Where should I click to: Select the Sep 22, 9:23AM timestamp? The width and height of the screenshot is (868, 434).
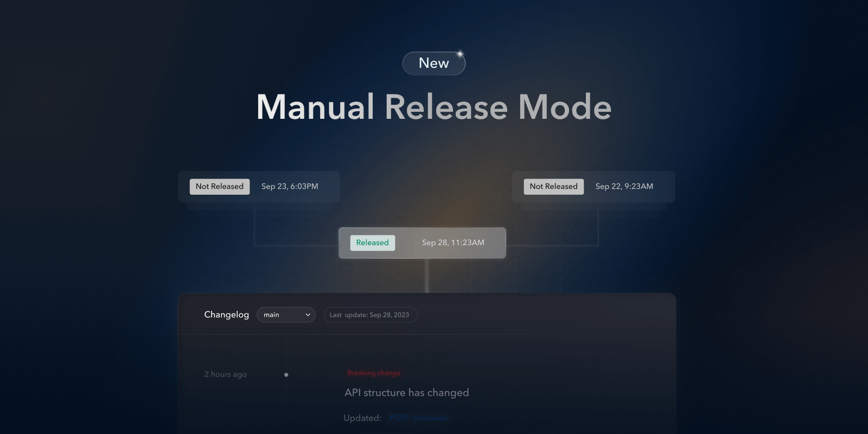[624, 186]
